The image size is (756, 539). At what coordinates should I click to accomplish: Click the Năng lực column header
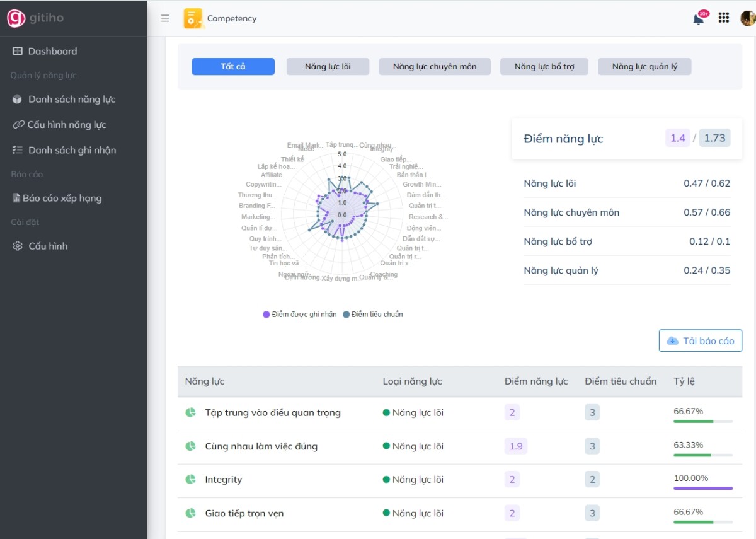click(x=205, y=381)
